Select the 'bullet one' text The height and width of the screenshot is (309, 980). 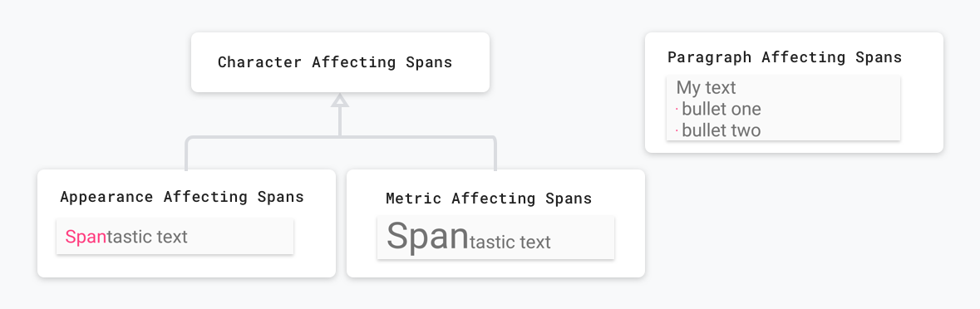(x=721, y=110)
